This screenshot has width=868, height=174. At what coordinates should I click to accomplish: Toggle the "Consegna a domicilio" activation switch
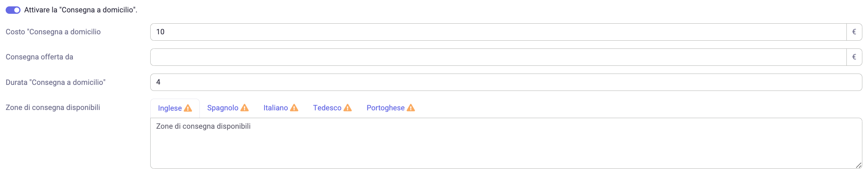(x=13, y=10)
